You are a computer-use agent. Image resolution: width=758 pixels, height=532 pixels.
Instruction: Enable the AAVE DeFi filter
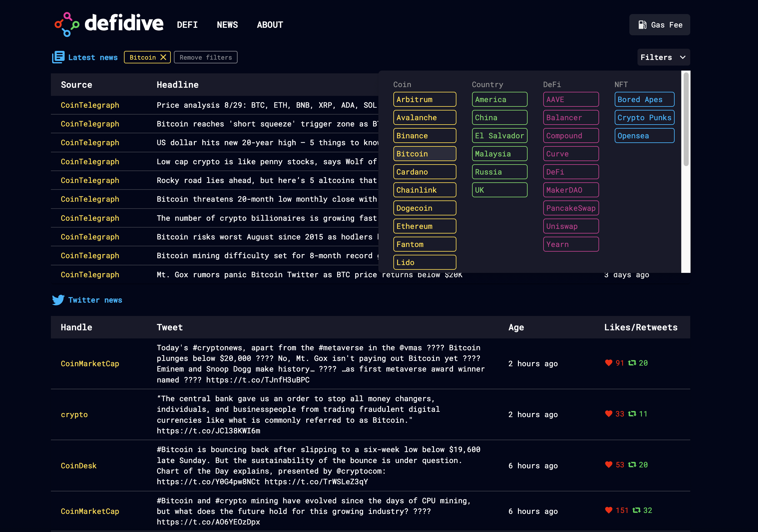[x=571, y=99]
